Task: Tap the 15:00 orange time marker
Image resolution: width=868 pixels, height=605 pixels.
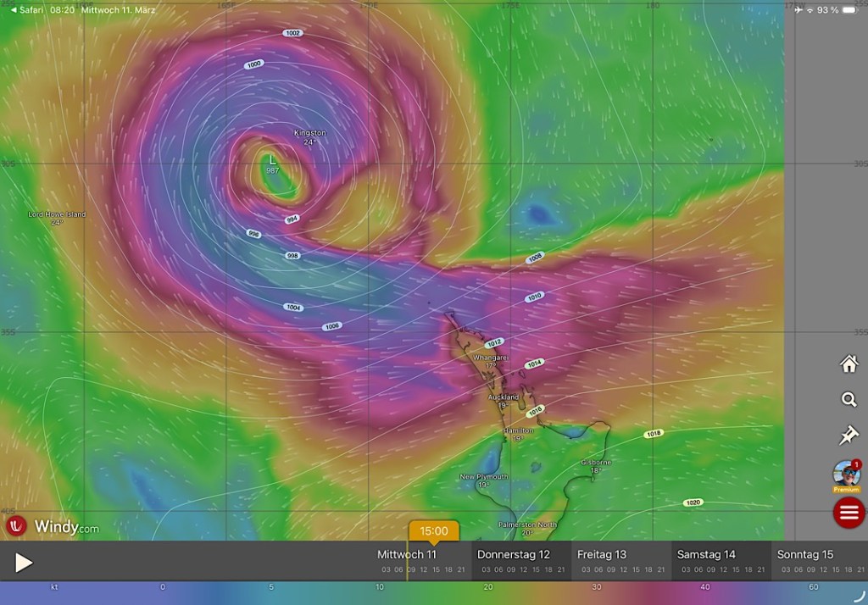Action: point(433,531)
